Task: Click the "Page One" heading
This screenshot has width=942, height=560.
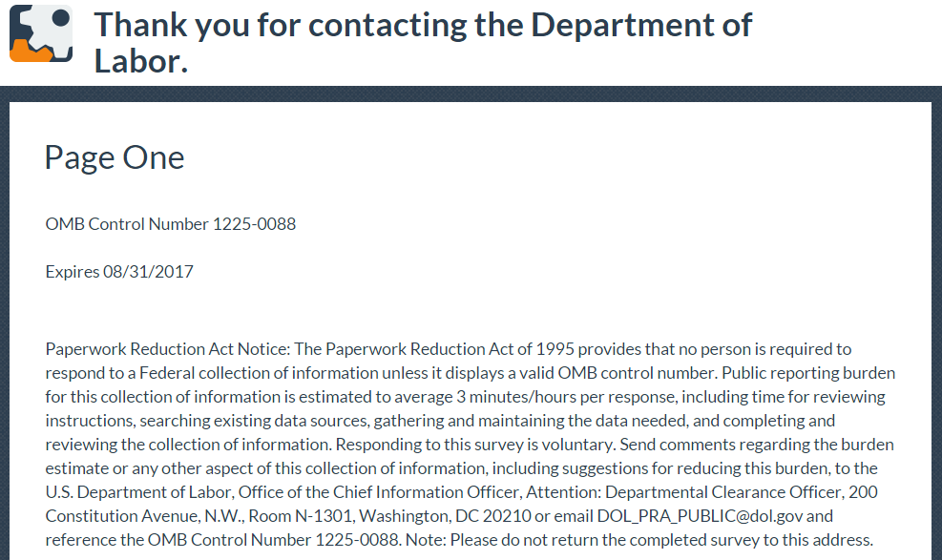Action: [x=115, y=157]
